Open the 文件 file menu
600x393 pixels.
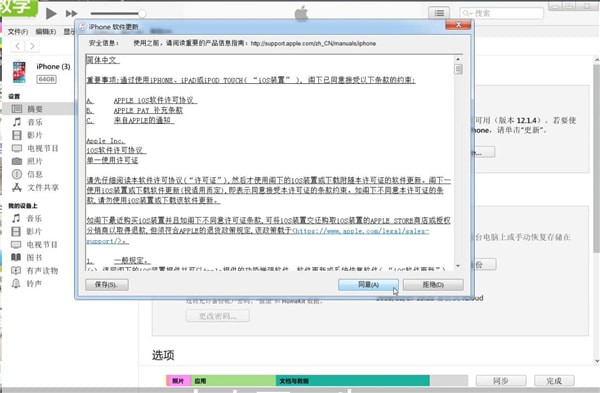pos(18,31)
